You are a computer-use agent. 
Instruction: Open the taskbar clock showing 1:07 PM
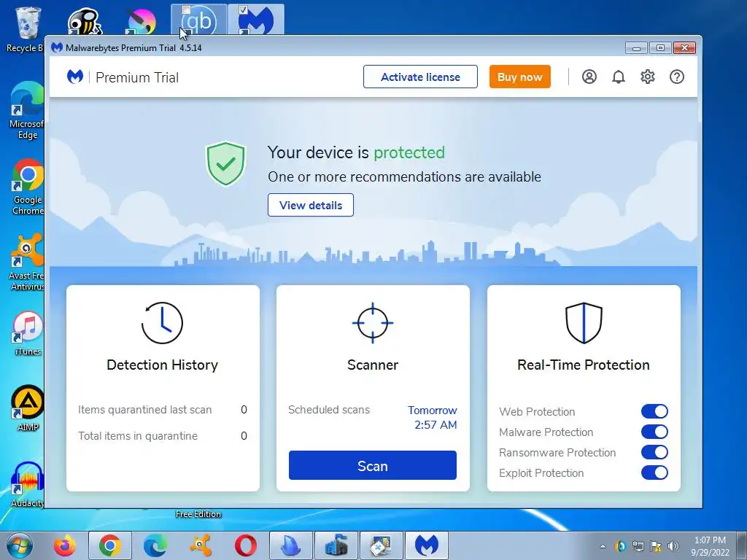click(x=710, y=546)
